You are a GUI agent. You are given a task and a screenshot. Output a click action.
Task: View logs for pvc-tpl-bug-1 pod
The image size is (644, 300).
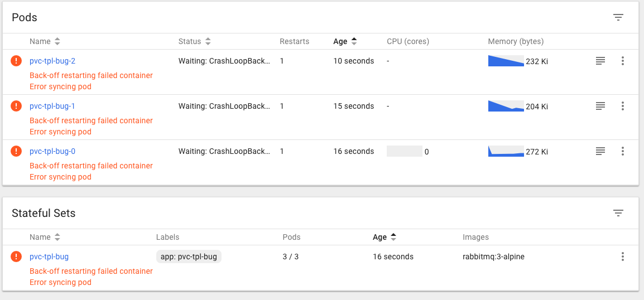600,106
